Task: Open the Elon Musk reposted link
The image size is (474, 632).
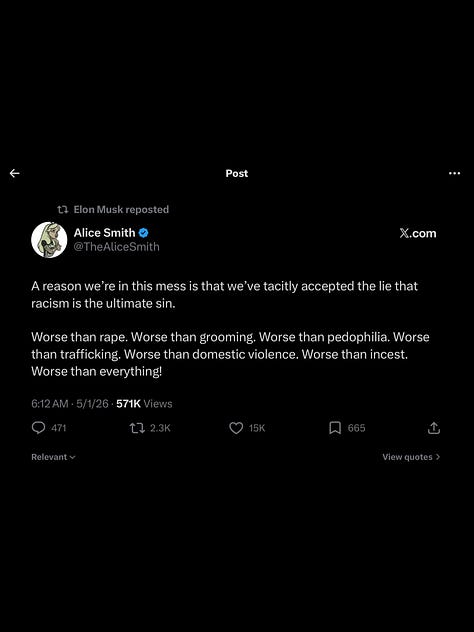Action: pos(121,210)
